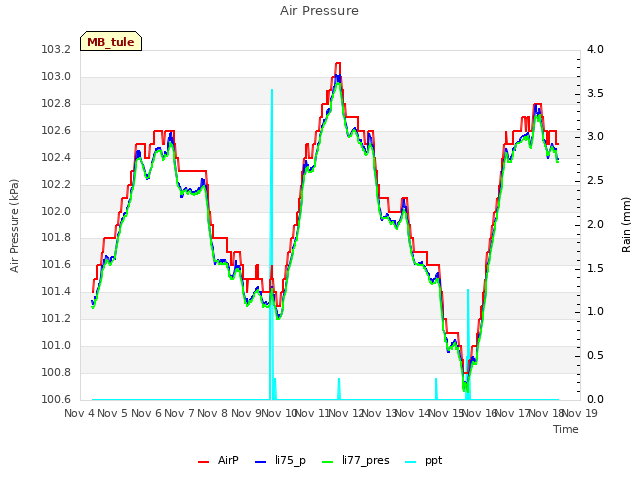This screenshot has height=480, width=640.
Task: Click the Nov 8 date tick label
Action: [x=213, y=413]
